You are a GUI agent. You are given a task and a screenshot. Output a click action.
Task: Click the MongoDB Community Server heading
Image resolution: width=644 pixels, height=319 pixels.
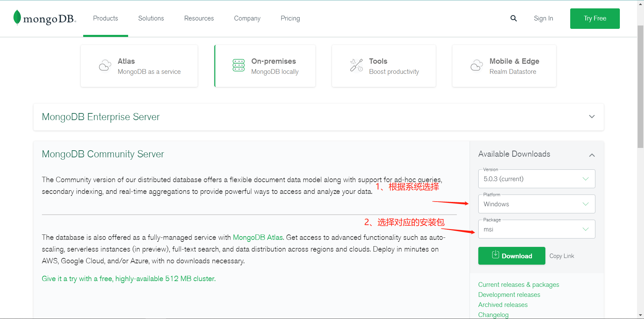click(x=103, y=154)
